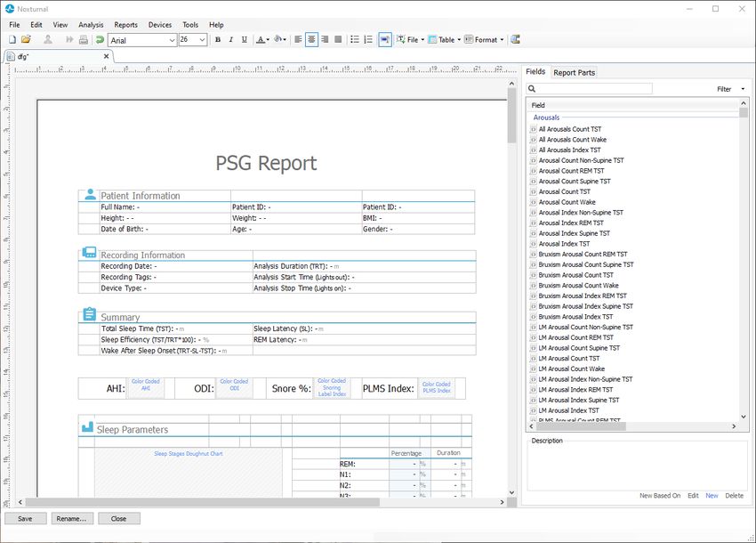Open the Analysis menu
756x543 pixels.
(91, 25)
